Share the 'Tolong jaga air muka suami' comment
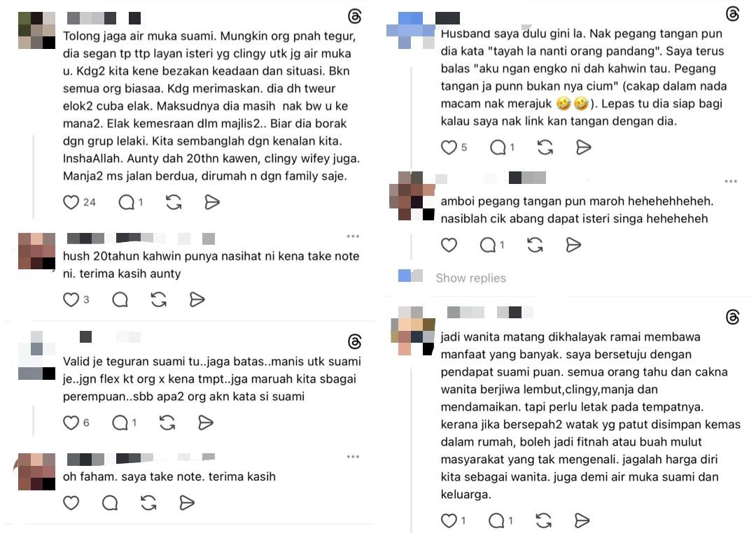 coord(212,202)
